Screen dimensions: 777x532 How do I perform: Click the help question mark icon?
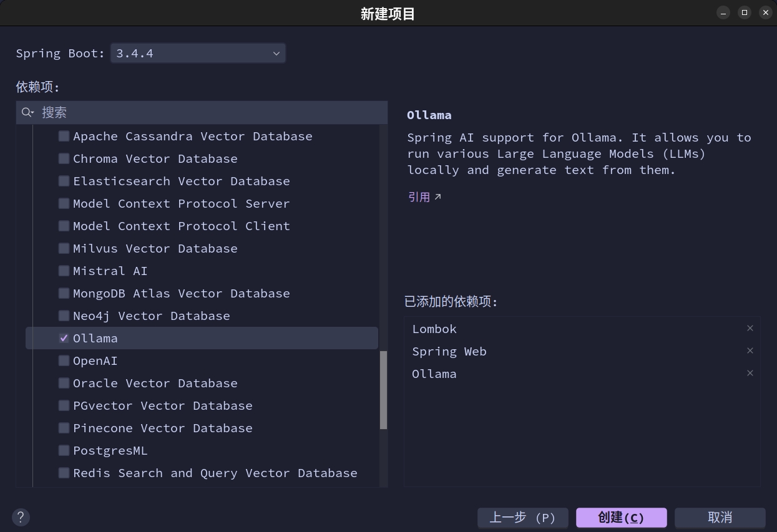point(21,517)
